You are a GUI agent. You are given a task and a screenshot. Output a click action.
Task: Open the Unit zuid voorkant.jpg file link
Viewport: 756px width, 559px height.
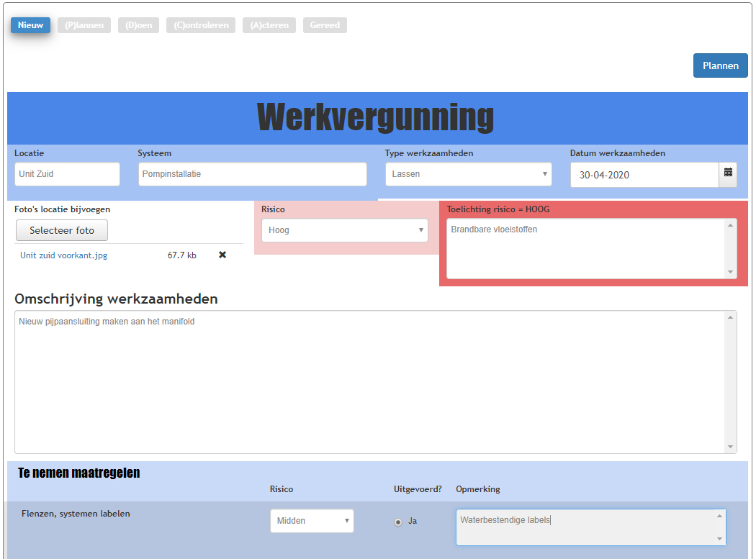pos(63,255)
